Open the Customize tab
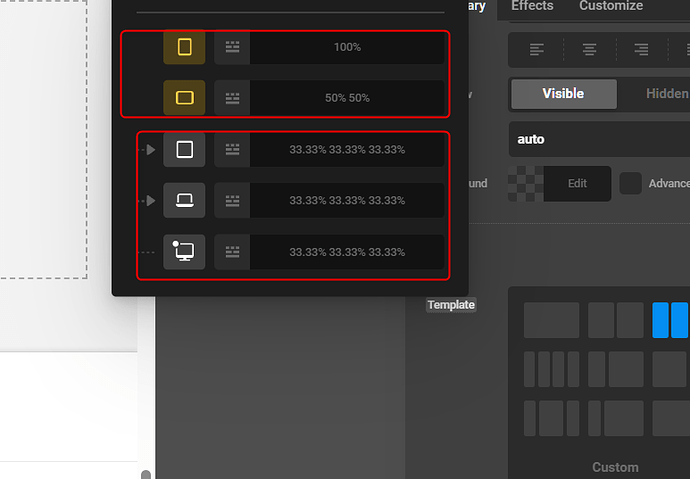Viewport: 690px width, 479px height. click(611, 6)
